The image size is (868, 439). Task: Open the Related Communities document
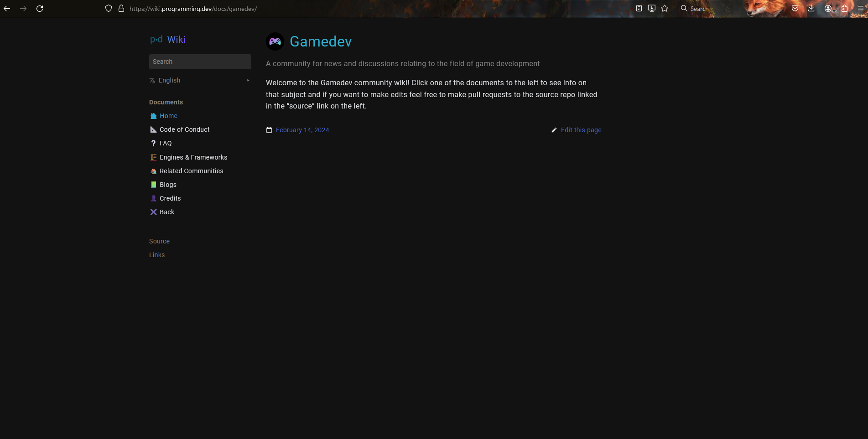pos(191,171)
